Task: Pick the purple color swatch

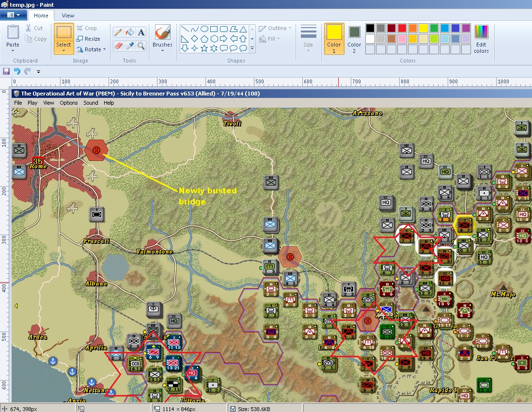Action: [x=466, y=28]
